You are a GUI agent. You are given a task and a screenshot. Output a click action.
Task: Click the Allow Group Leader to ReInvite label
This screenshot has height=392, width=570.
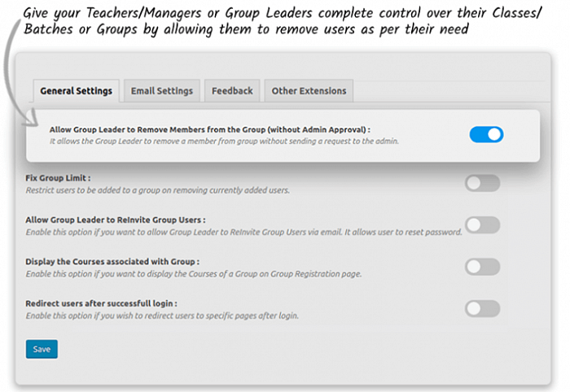(116, 220)
